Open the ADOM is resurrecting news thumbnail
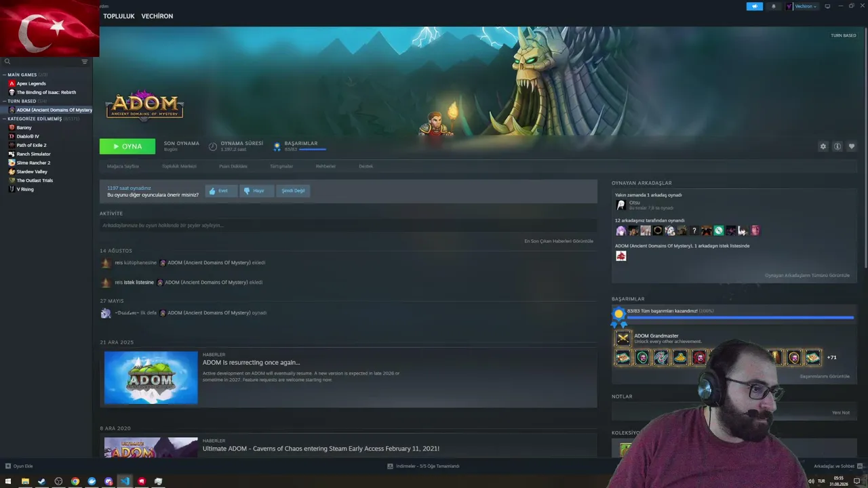This screenshot has width=868, height=488. click(151, 378)
